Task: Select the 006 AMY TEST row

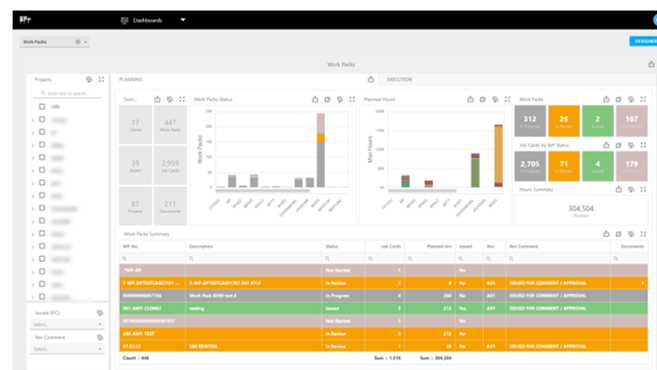Action: tap(383, 334)
